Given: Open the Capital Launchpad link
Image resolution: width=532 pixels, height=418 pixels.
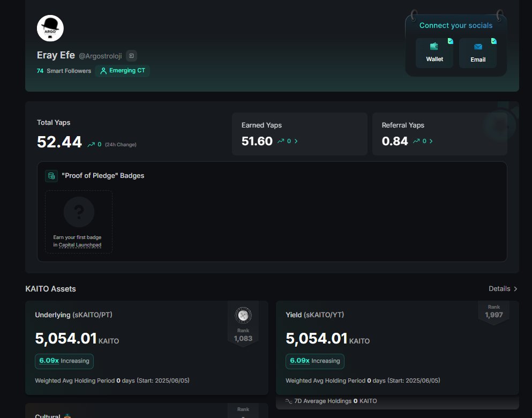Looking at the screenshot, I should click(x=80, y=245).
